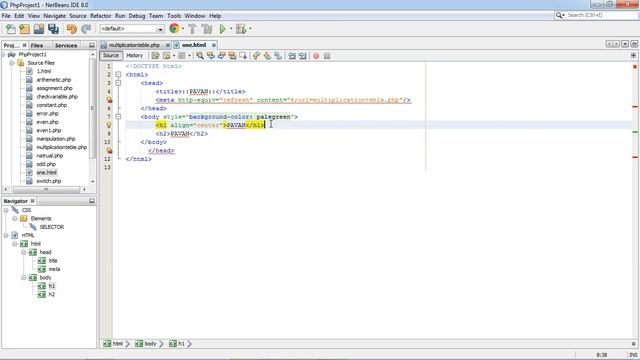Select the h2 node in Navigator
The height and width of the screenshot is (360, 640).
click(51, 294)
